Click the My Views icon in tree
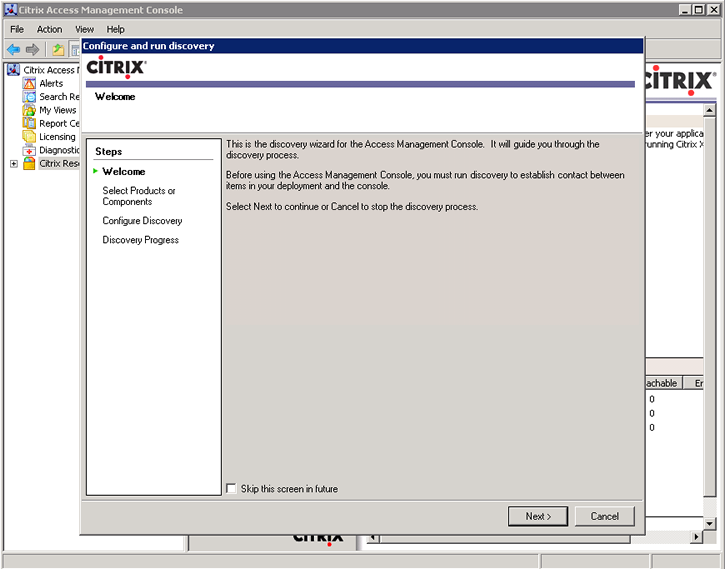This screenshot has width=725, height=569. [x=29, y=110]
